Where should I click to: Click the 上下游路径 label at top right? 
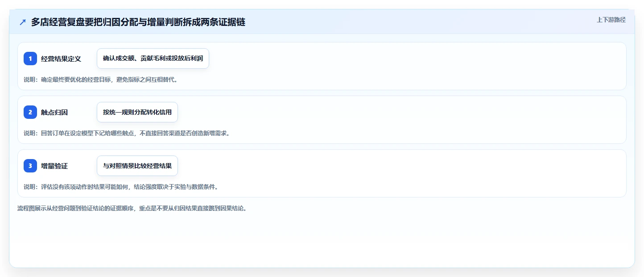[x=611, y=20]
